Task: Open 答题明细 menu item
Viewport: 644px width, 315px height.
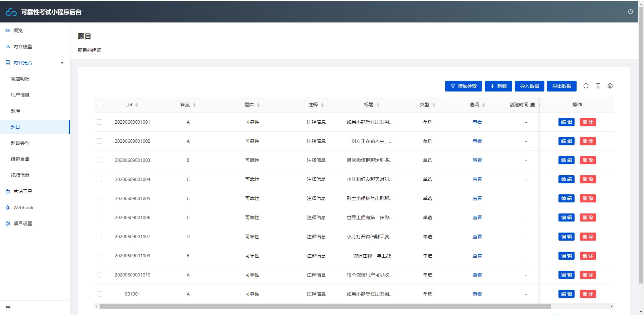Action: coord(35,79)
